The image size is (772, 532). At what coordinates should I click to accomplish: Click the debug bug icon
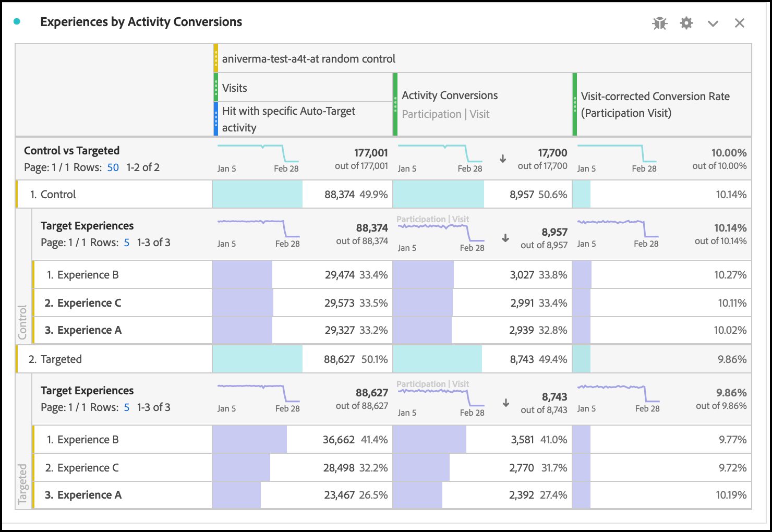[x=659, y=23]
